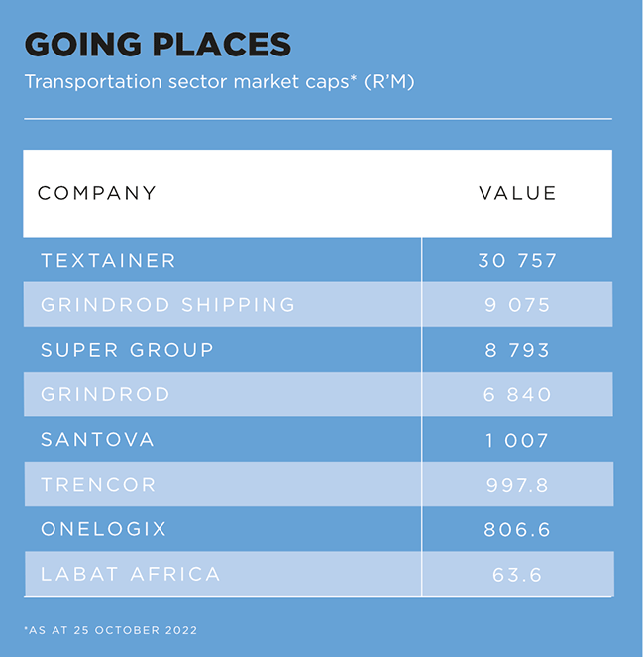Select the GRINDROD SHIPPING row
The width and height of the screenshot is (644, 657).
pos(318,304)
